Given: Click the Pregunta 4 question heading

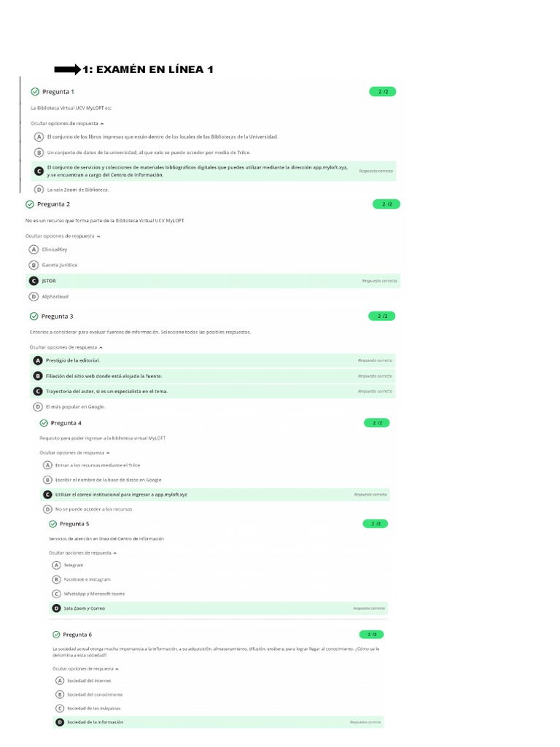Looking at the screenshot, I should (x=66, y=423).
